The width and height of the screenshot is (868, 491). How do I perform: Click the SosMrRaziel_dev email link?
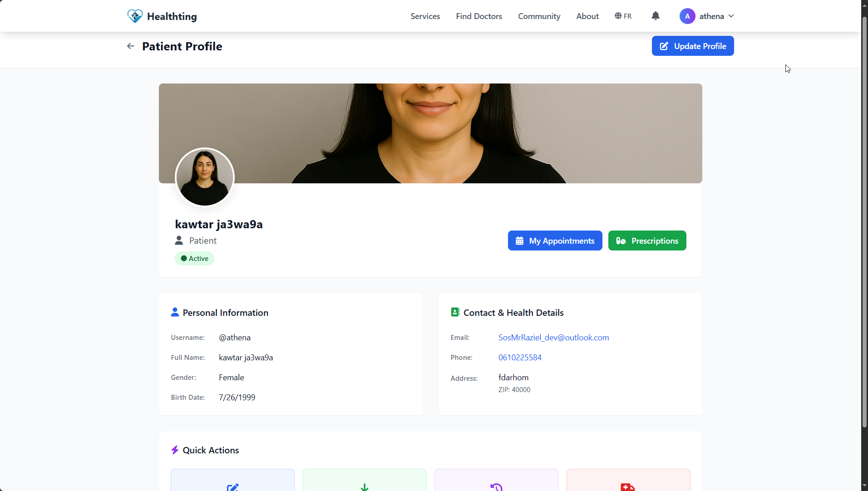pos(553,338)
